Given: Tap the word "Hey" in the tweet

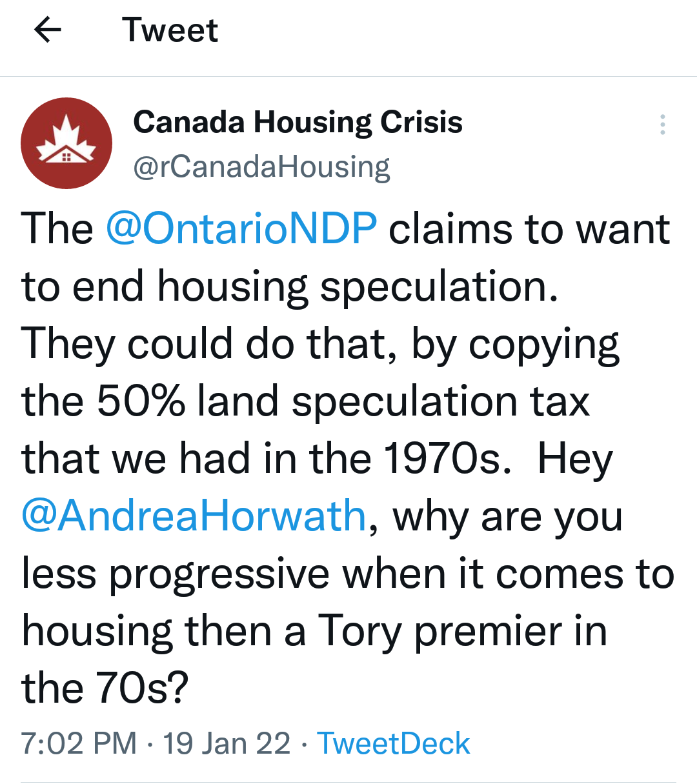Looking at the screenshot, I should click(574, 460).
